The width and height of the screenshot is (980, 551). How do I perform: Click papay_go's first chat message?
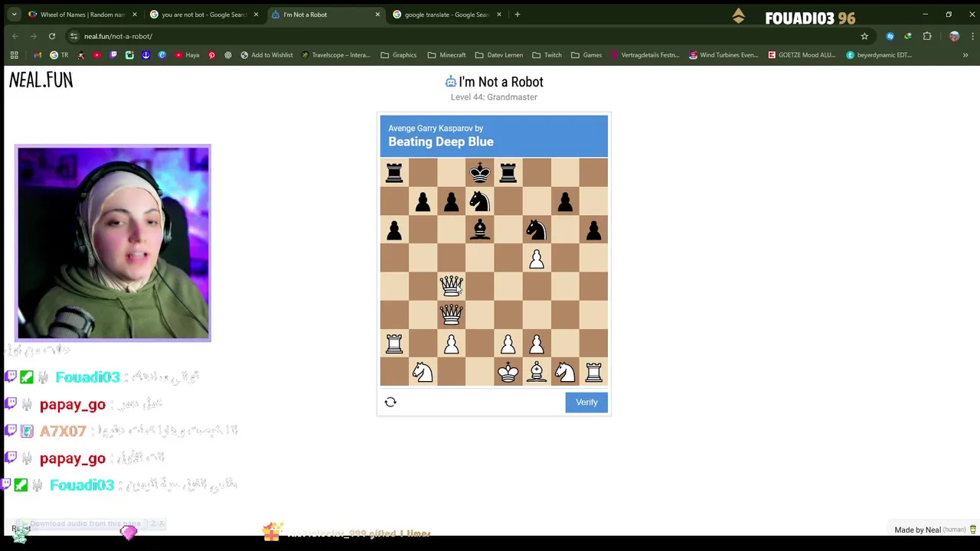(x=84, y=404)
